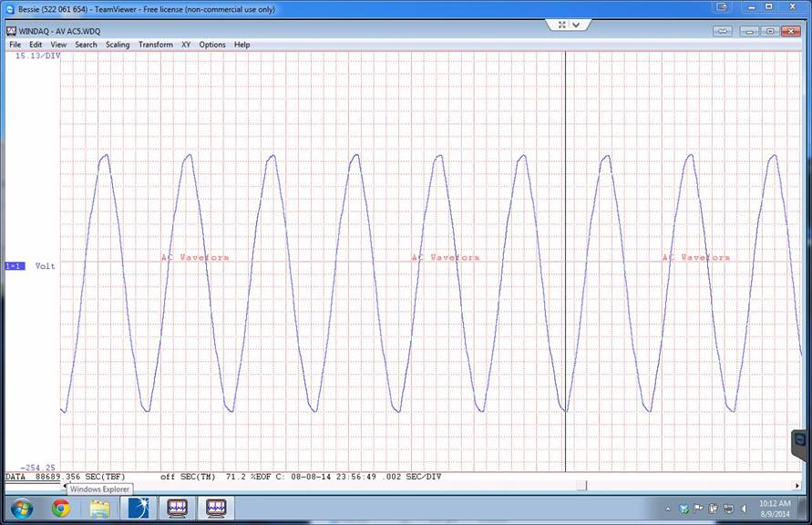This screenshot has height=525, width=812.
Task: Launch Chrome from the taskbar
Action: point(60,509)
